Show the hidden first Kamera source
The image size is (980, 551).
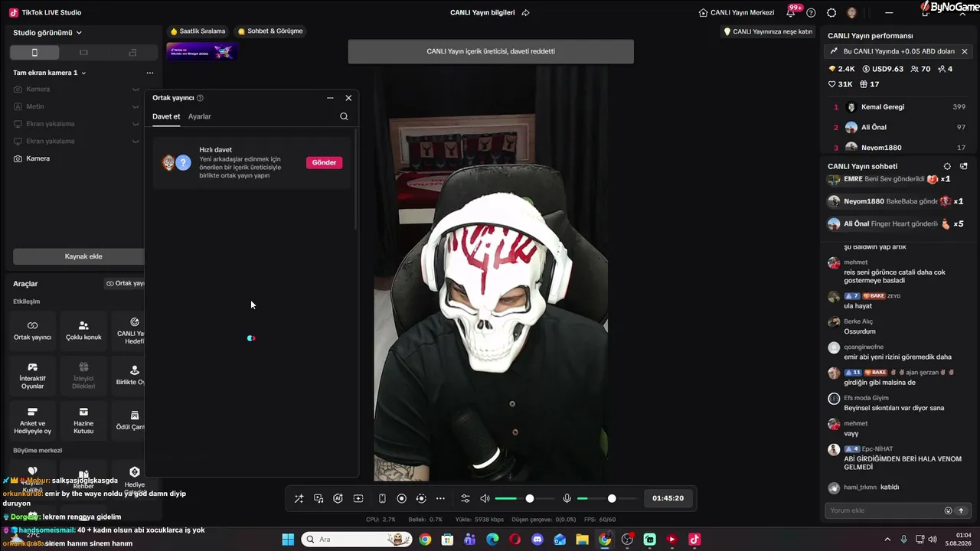(136, 90)
